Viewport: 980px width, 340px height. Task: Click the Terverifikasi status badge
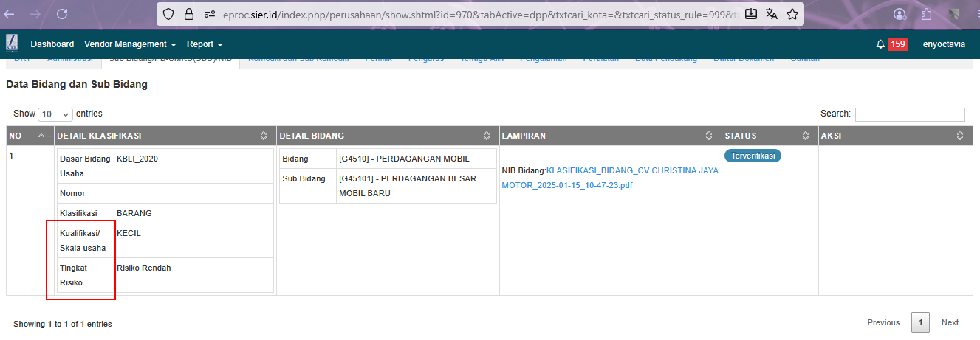click(x=753, y=156)
